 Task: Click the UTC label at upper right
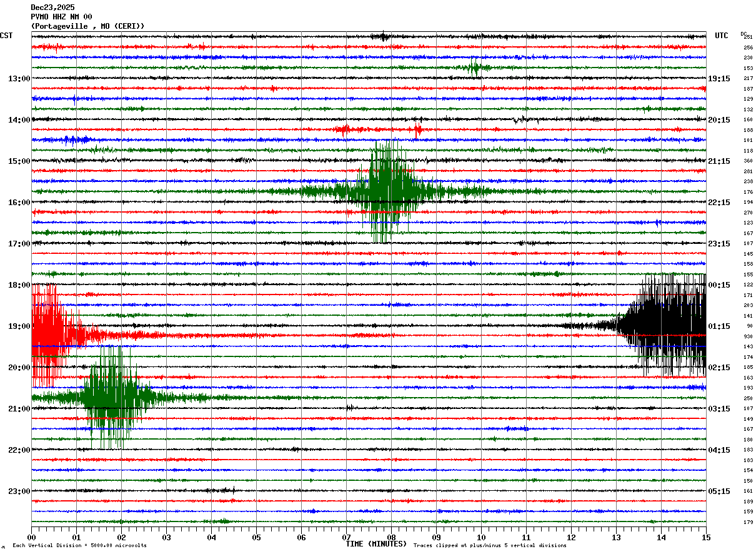click(x=722, y=36)
